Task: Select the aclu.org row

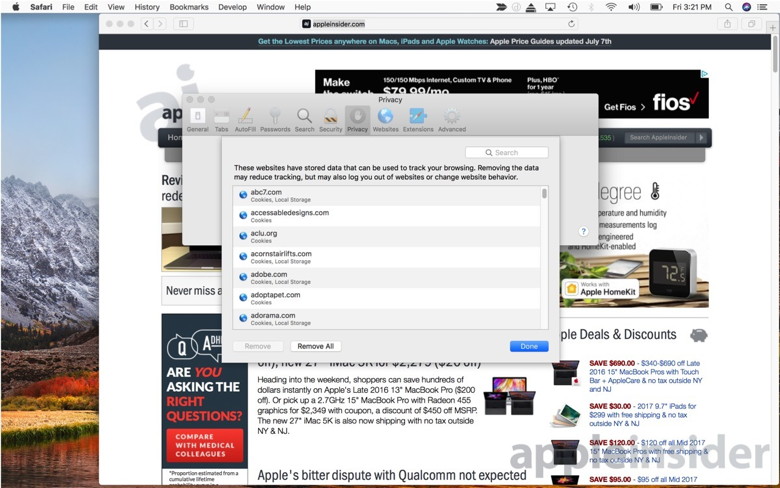Action: (x=387, y=237)
